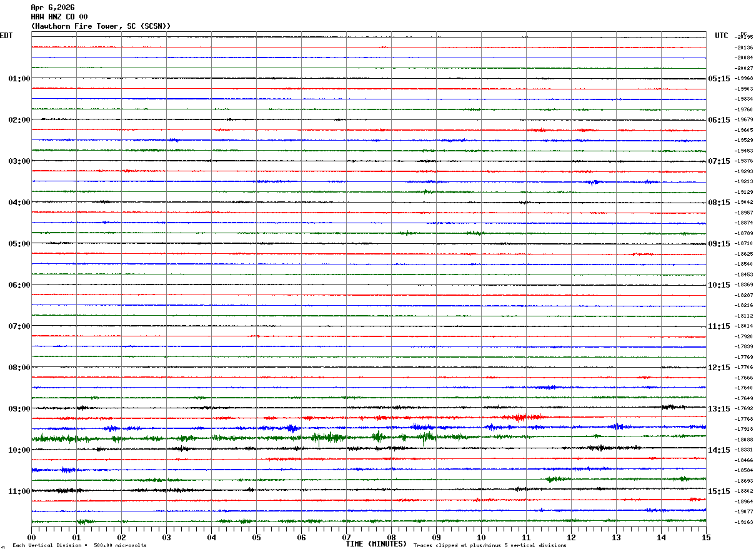Click the 'UTC' time zone label
Viewport: 756px width, 554px height.
[x=722, y=36]
